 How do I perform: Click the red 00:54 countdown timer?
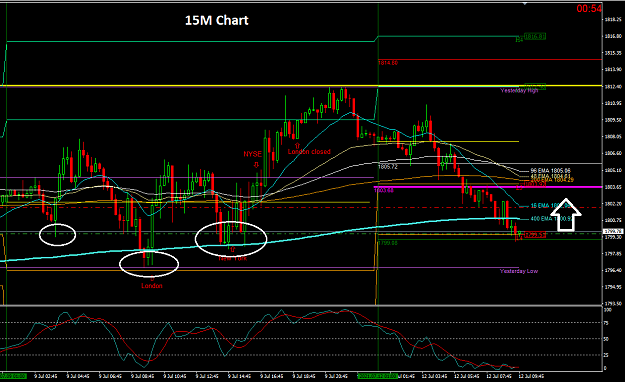tap(589, 8)
